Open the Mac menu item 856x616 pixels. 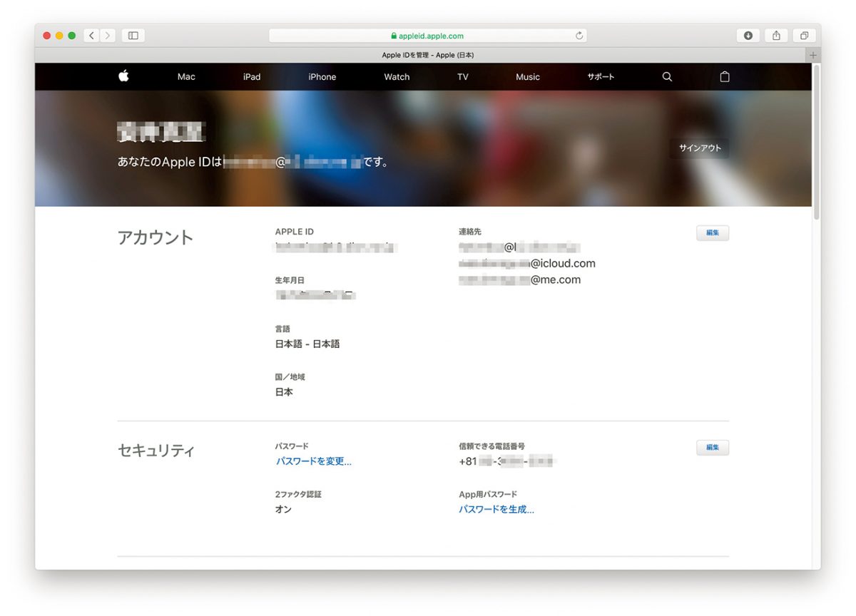186,77
